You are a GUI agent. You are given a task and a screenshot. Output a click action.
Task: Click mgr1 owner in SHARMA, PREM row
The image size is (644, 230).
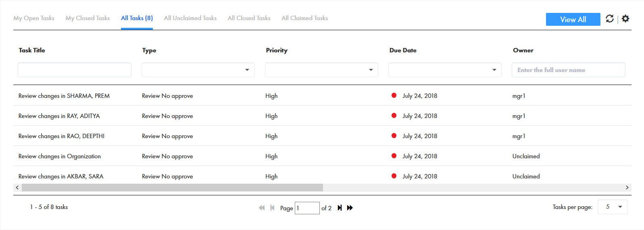pos(519,96)
